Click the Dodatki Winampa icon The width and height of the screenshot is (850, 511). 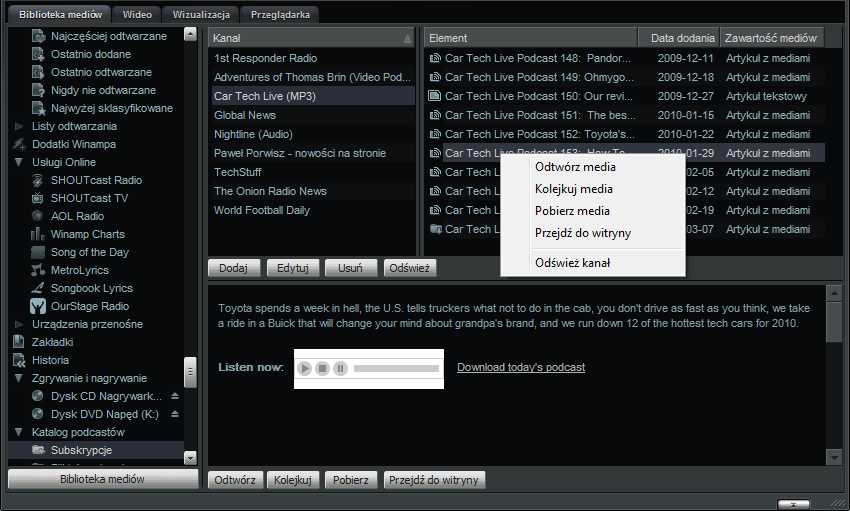click(19, 144)
